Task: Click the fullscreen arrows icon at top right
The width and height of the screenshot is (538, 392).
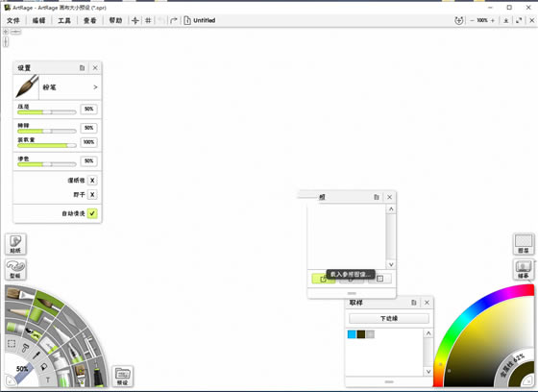Action: [x=519, y=20]
